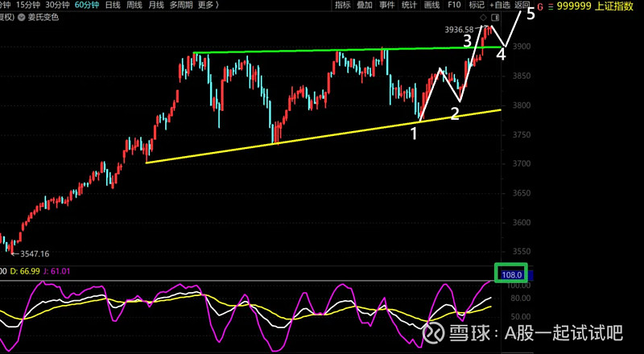Click the D: 66.99 indicator value
644x354 pixels.
click(x=25, y=271)
